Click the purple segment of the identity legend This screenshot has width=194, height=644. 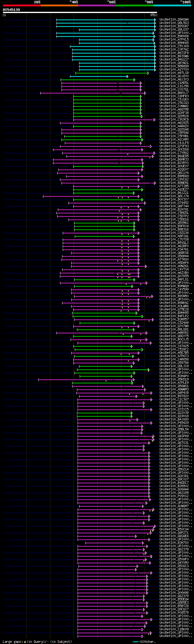(x=97, y=5)
